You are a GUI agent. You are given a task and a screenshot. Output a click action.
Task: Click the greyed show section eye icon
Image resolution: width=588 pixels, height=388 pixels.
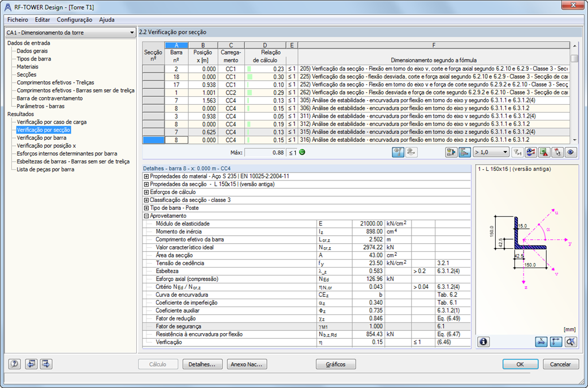click(412, 152)
